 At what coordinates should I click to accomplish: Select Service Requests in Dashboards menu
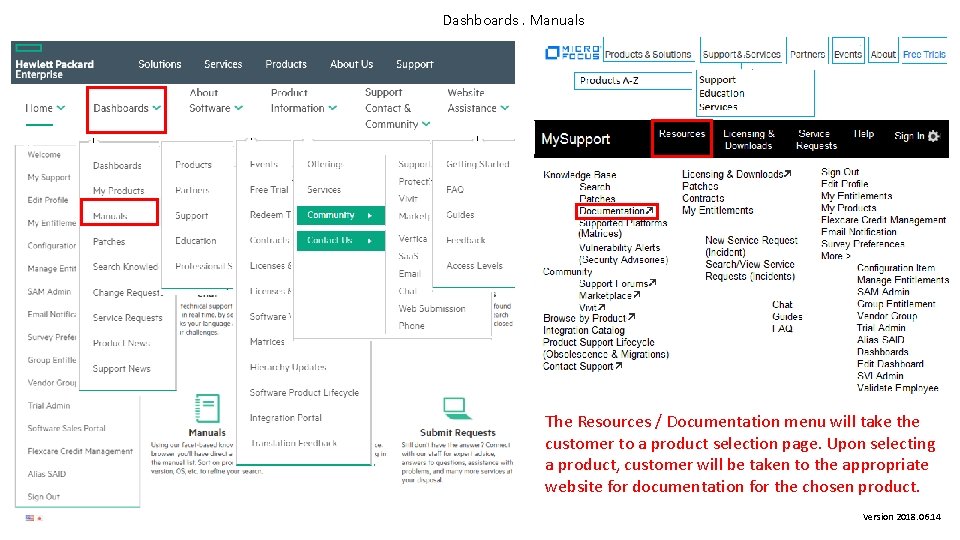click(x=127, y=317)
